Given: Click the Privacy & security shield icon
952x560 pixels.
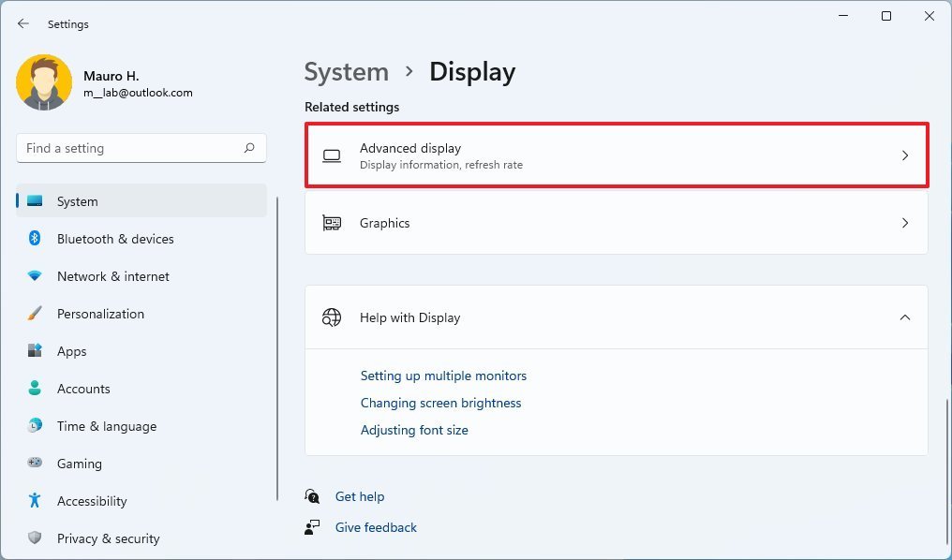Looking at the screenshot, I should click(x=35, y=538).
